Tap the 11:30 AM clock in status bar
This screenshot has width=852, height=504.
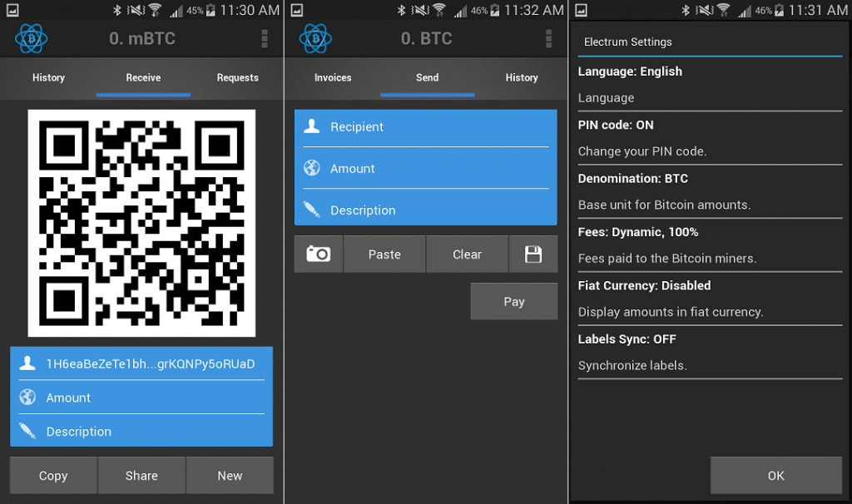pos(250,10)
